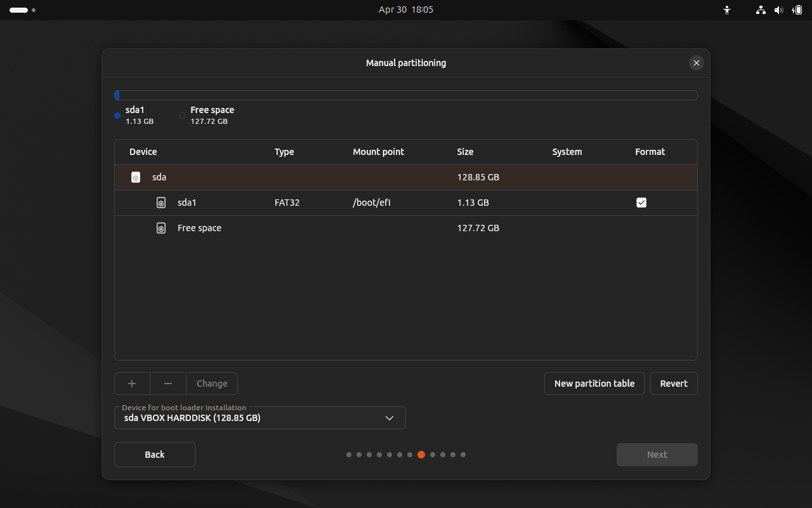Screen dimensions: 812x508
Task: Click the partition size bar at the top
Action: point(406,95)
